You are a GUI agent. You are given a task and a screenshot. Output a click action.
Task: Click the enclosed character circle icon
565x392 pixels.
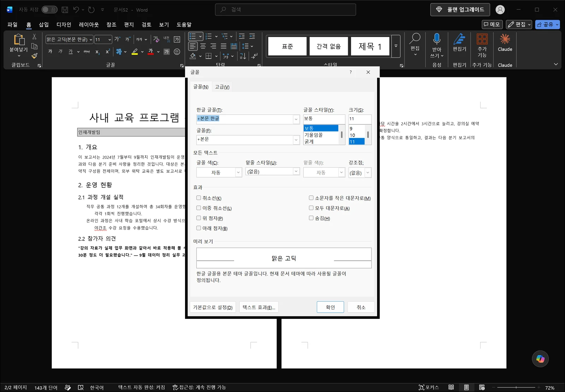pos(177,52)
